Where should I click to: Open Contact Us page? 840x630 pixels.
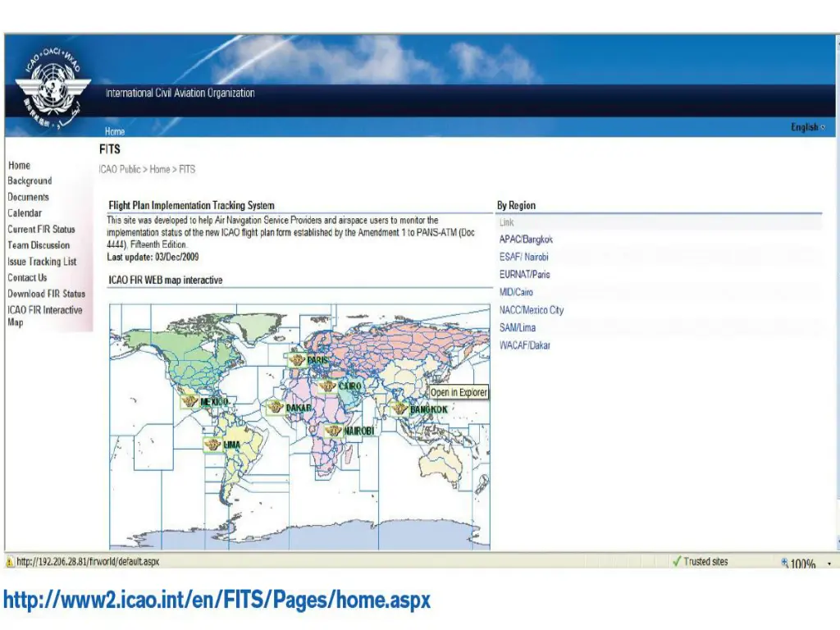(27, 277)
